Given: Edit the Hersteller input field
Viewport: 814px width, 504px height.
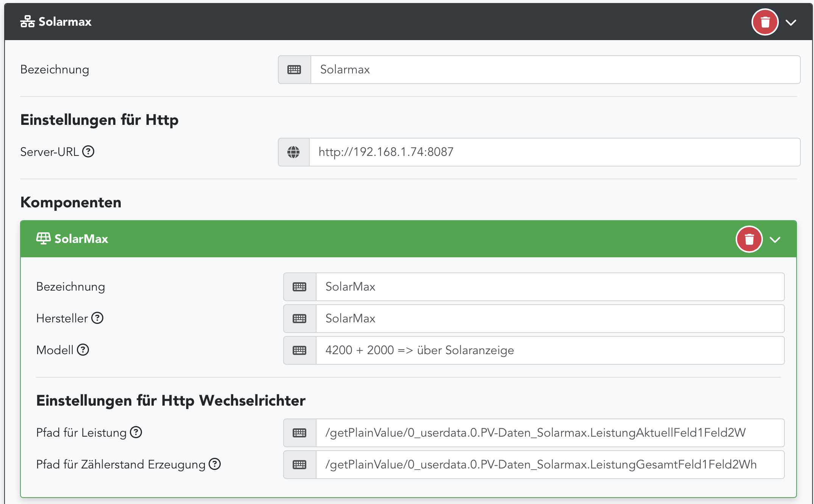Looking at the screenshot, I should [x=550, y=319].
